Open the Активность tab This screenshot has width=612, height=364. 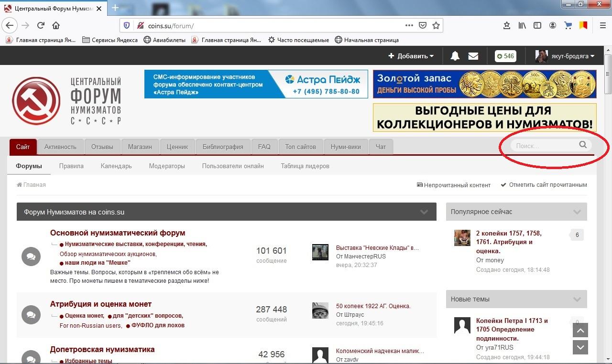tap(61, 147)
